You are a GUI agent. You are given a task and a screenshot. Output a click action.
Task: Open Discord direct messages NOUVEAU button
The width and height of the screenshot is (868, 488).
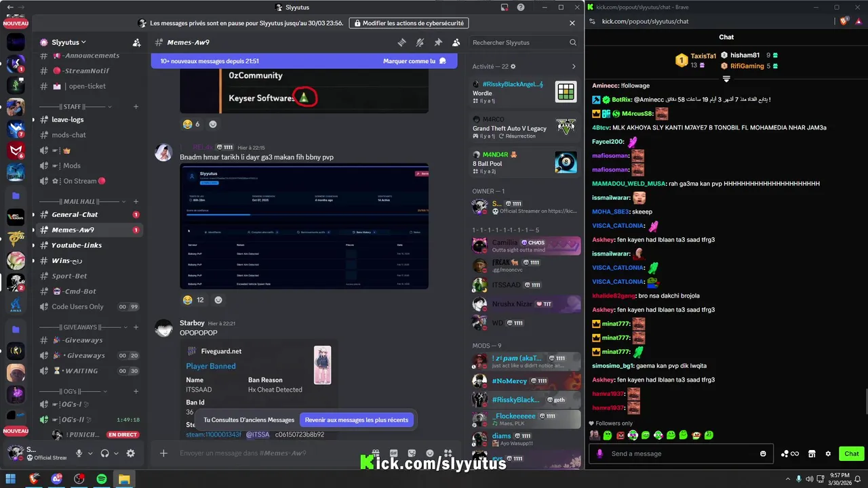click(16, 23)
